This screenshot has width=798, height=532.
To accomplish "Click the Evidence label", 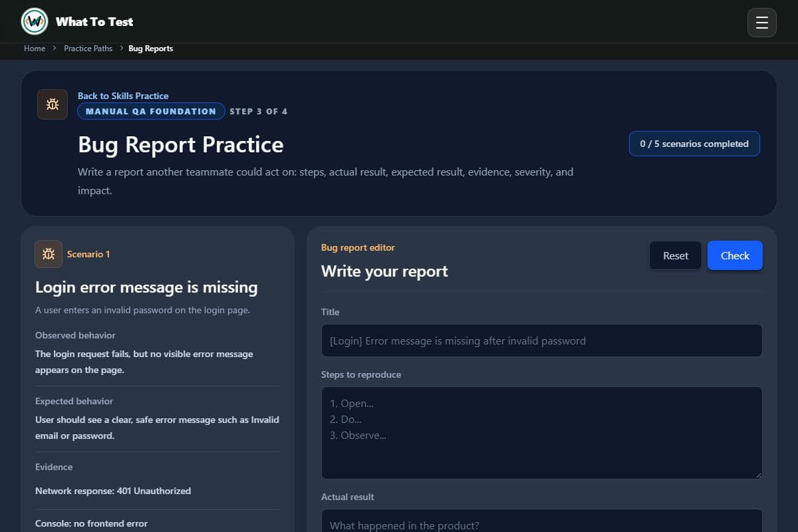I will click(x=54, y=467).
